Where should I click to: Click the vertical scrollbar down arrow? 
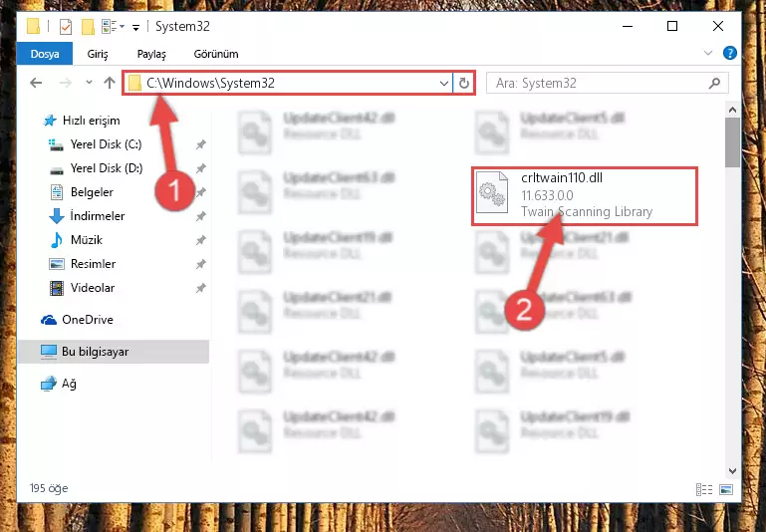coord(732,471)
